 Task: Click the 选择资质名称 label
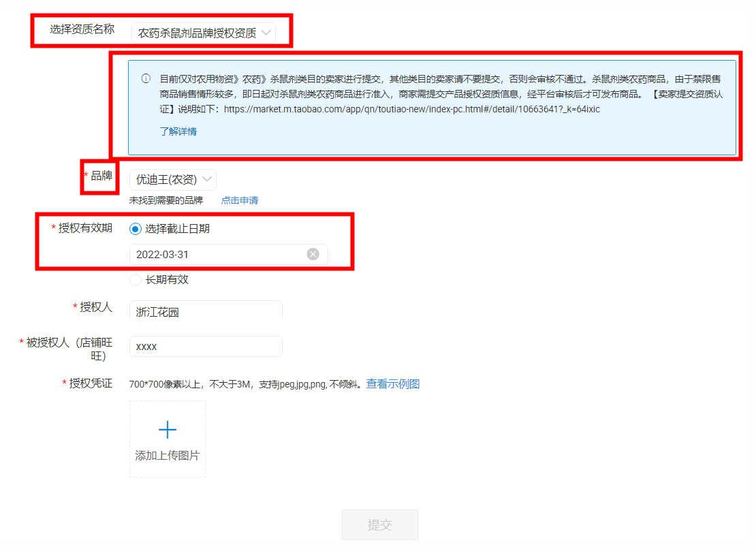point(82,29)
